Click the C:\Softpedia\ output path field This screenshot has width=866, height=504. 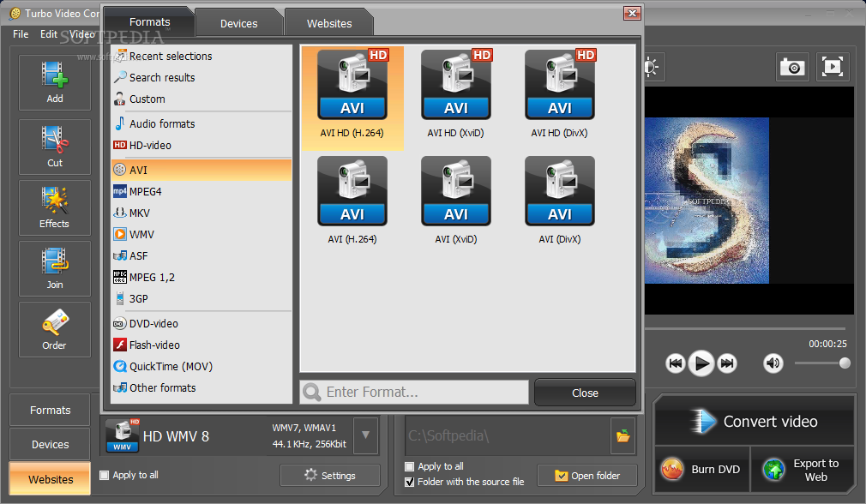click(508, 435)
